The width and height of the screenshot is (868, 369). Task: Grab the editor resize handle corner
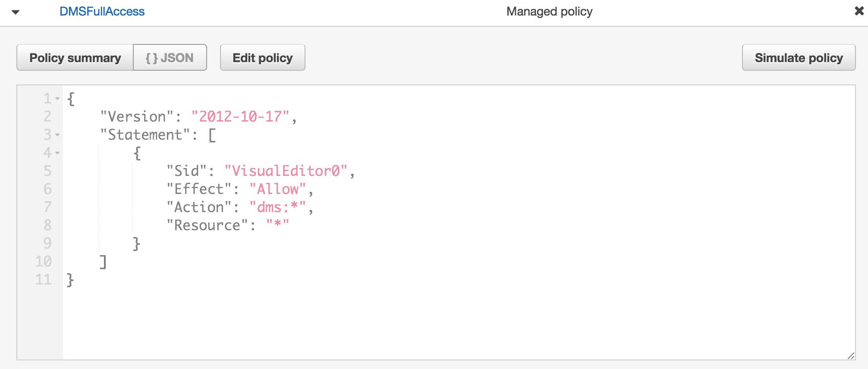tap(851, 356)
